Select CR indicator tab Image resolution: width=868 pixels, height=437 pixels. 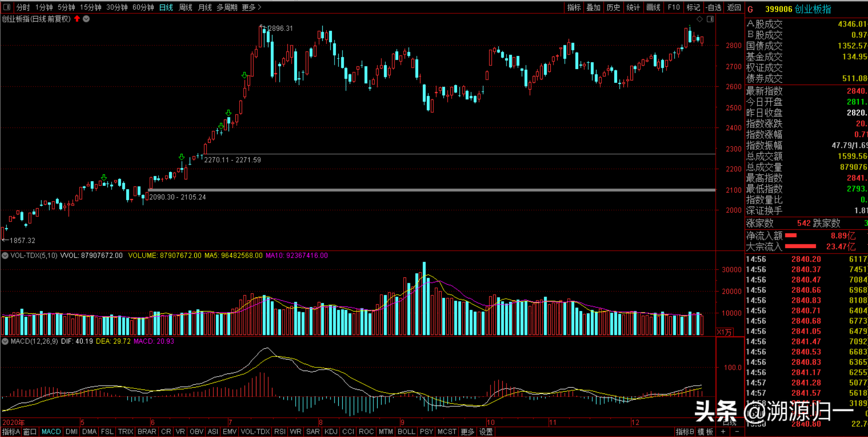pyautogui.click(x=166, y=432)
